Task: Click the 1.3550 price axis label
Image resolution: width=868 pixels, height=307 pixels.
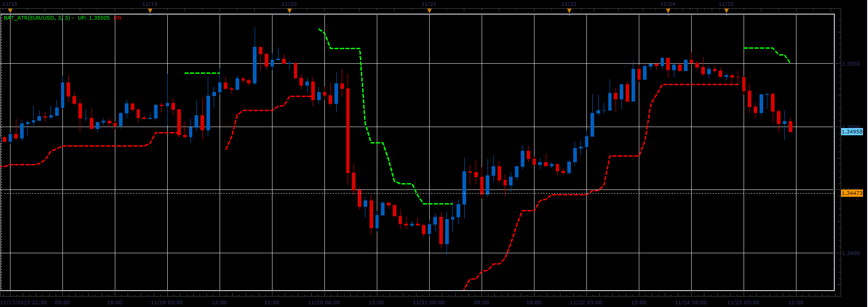Action: coord(851,64)
